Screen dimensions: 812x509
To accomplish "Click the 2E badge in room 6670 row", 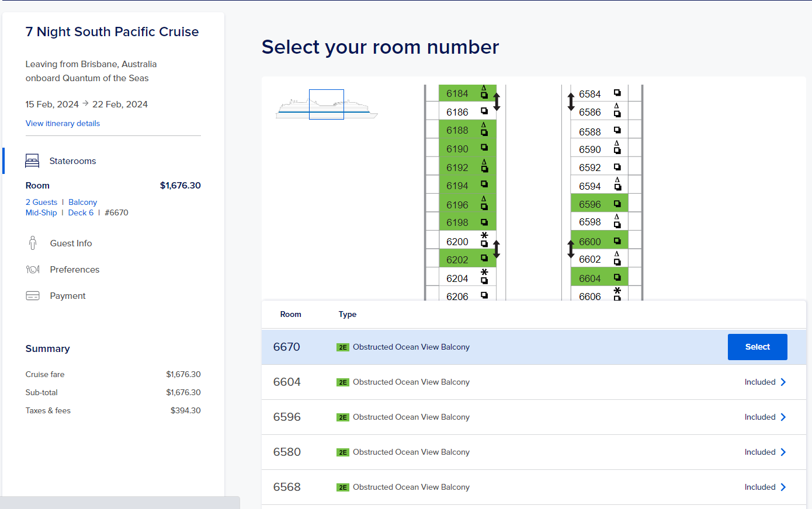I will pos(343,347).
